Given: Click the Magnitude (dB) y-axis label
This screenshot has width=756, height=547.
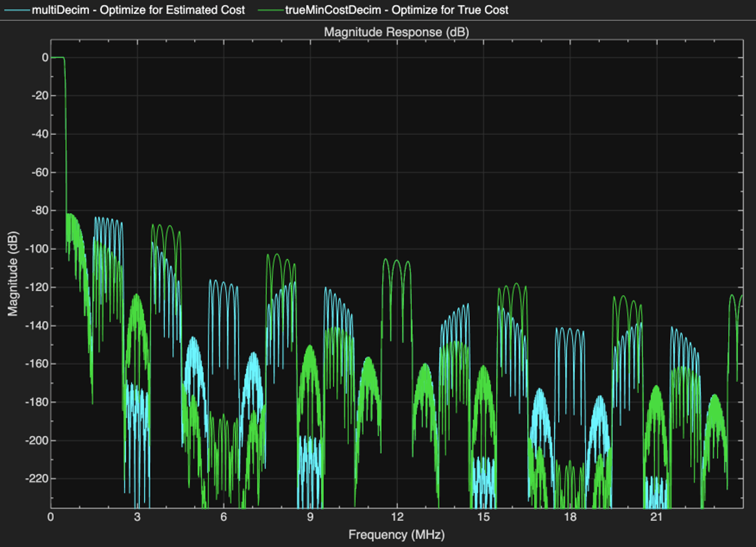Looking at the screenshot, I should click(x=12, y=273).
